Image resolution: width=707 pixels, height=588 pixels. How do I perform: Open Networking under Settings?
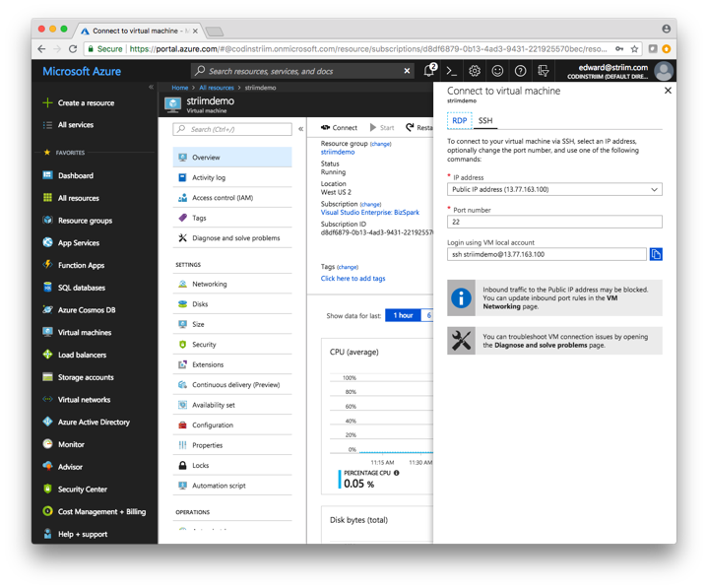[x=209, y=284]
